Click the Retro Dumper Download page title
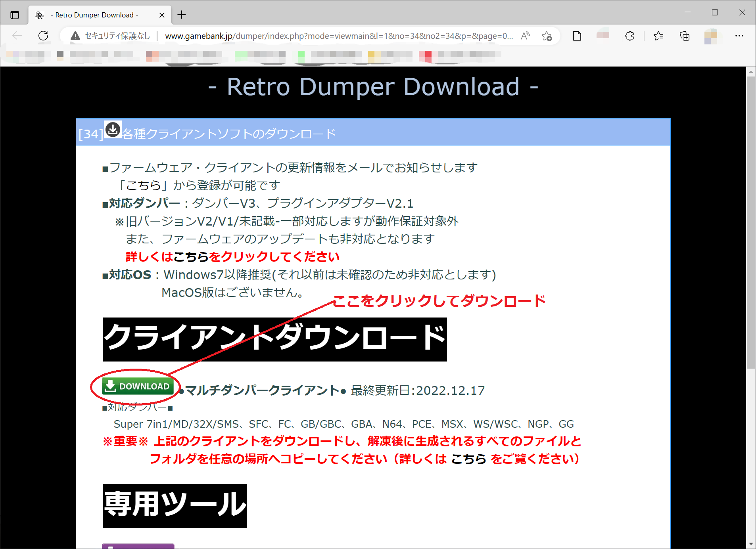This screenshot has width=756, height=549. [373, 87]
